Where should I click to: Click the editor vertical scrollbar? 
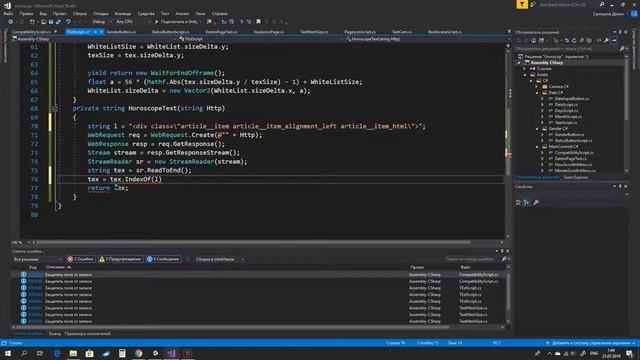click(508, 141)
